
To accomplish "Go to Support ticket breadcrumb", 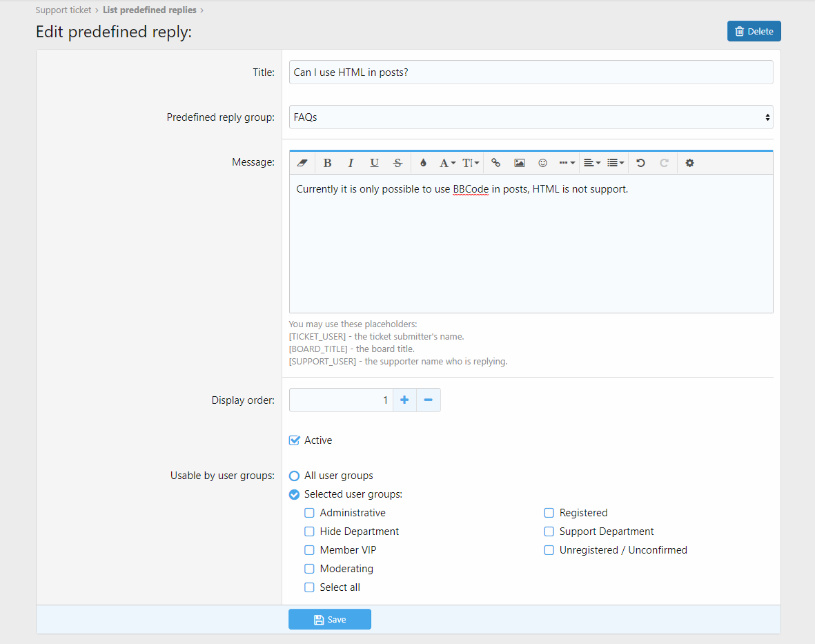I will coord(63,10).
